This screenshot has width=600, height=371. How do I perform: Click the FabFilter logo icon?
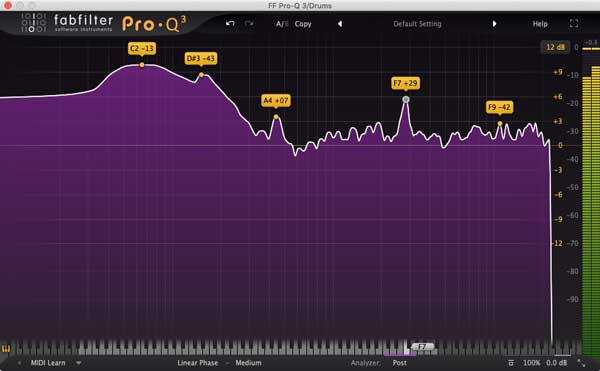tap(33, 22)
